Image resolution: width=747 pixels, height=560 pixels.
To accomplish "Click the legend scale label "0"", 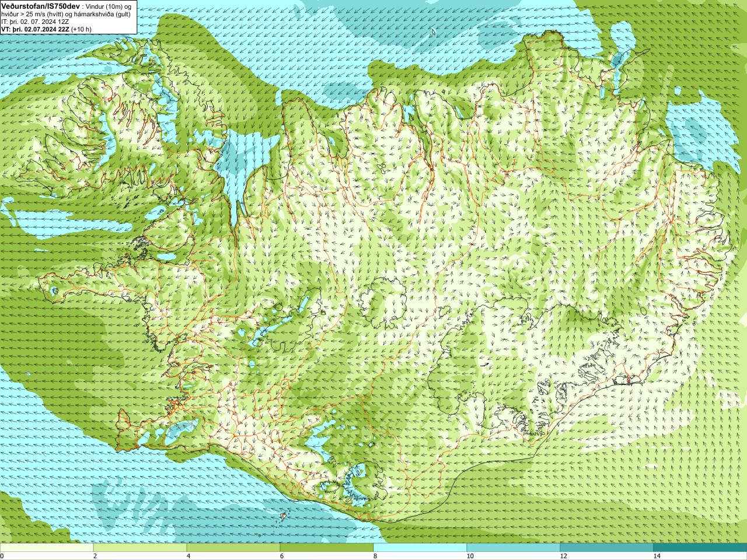I will [x=2, y=556].
